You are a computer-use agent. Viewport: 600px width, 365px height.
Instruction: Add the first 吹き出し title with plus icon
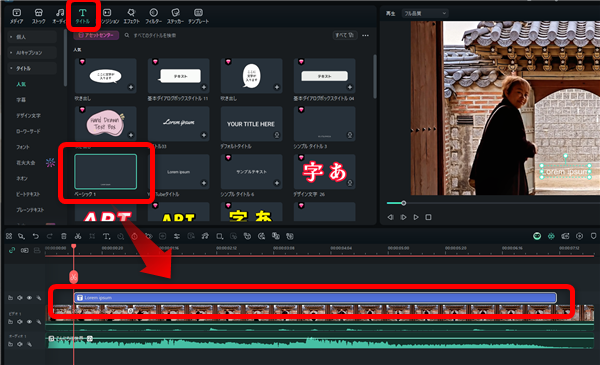pos(131,87)
